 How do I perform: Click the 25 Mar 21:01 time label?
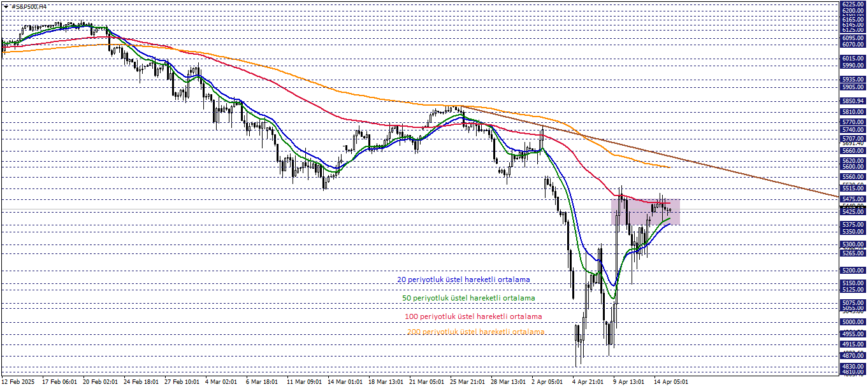468,382
